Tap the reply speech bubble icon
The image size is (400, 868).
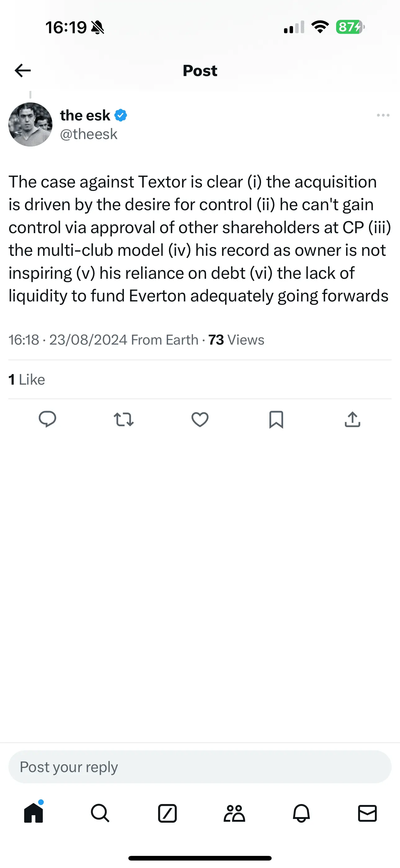[x=47, y=419]
